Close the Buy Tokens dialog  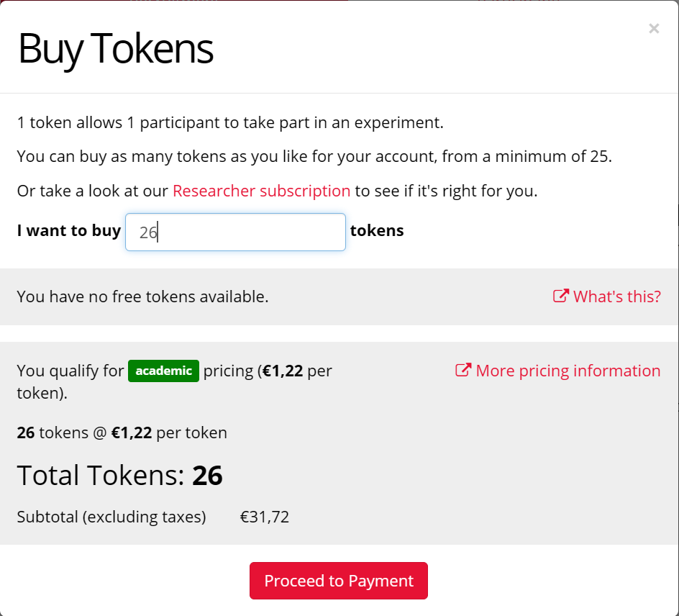click(653, 29)
